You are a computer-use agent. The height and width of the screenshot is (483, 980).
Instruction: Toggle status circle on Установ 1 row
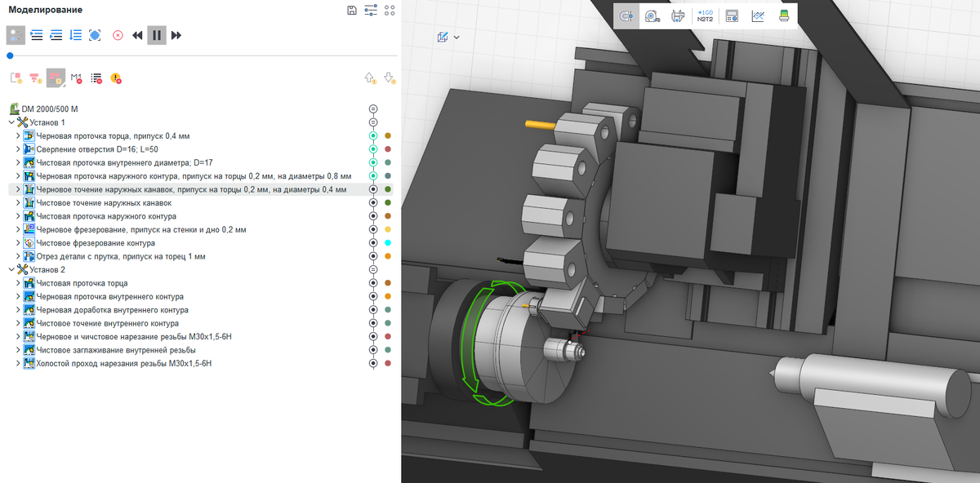pyautogui.click(x=373, y=122)
